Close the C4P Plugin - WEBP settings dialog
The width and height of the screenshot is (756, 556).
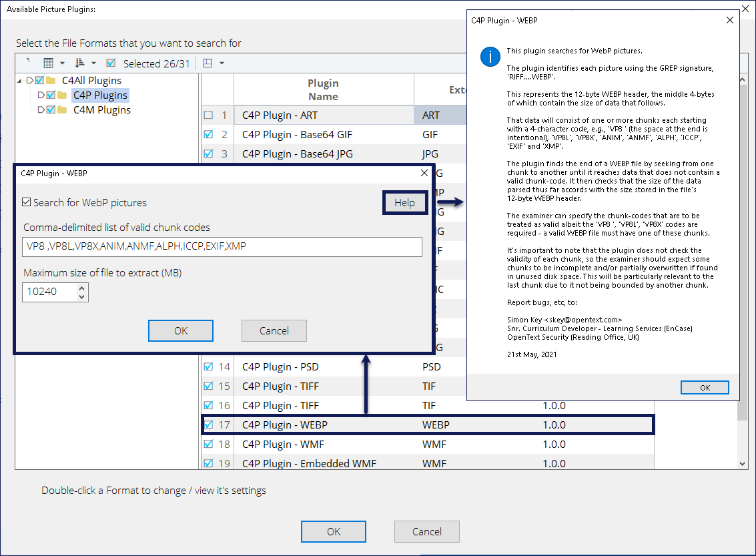424,173
